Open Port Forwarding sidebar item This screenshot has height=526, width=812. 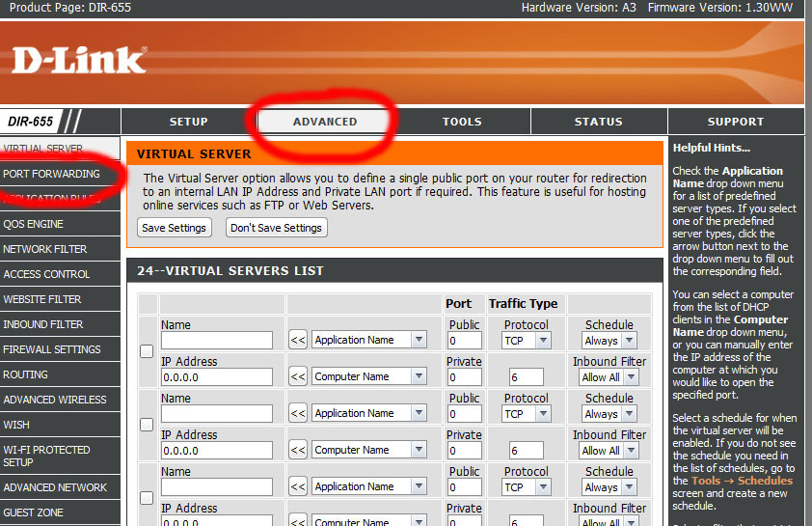coord(60,174)
